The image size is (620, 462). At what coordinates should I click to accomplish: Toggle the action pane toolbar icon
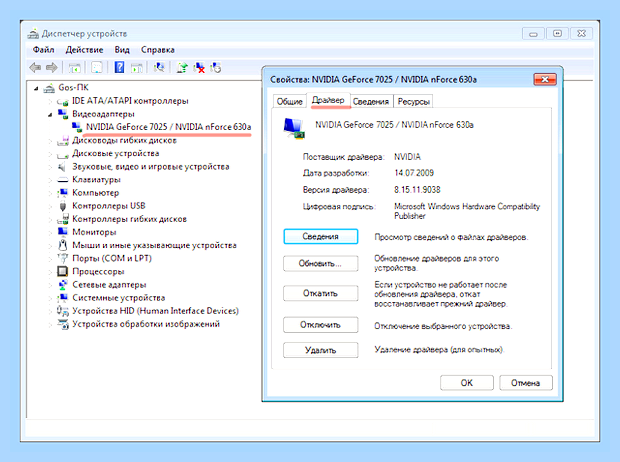[137, 68]
